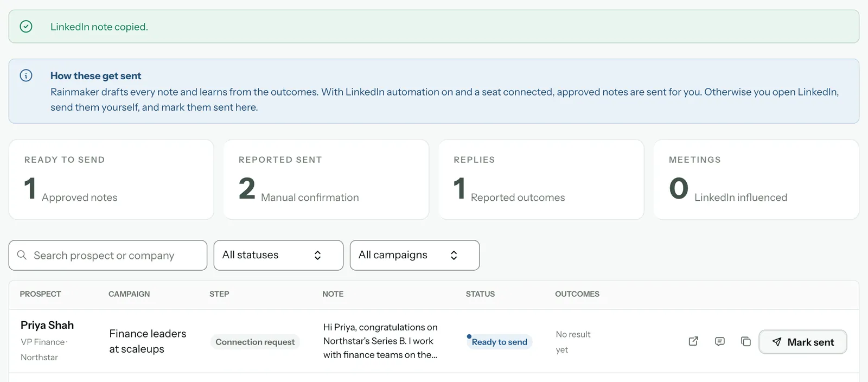Click the Finance leaders at scaleups campaign

point(148,341)
